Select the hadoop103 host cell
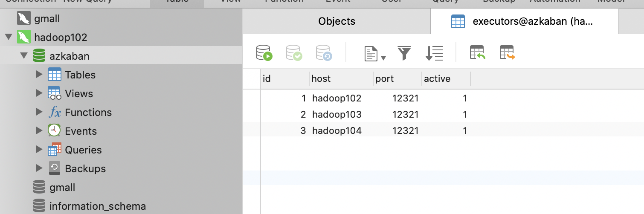The height and width of the screenshot is (214, 644). point(337,114)
